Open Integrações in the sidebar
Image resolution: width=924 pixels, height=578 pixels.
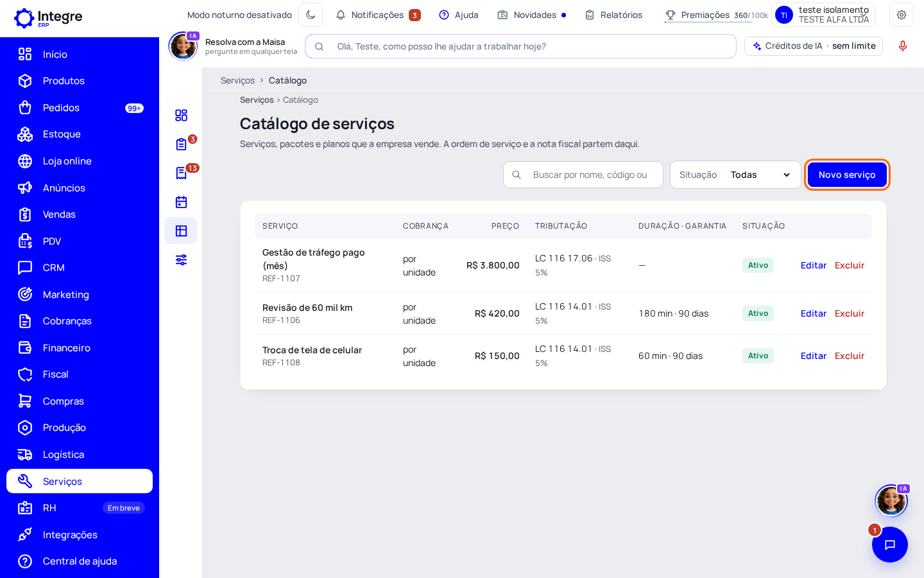(80, 535)
